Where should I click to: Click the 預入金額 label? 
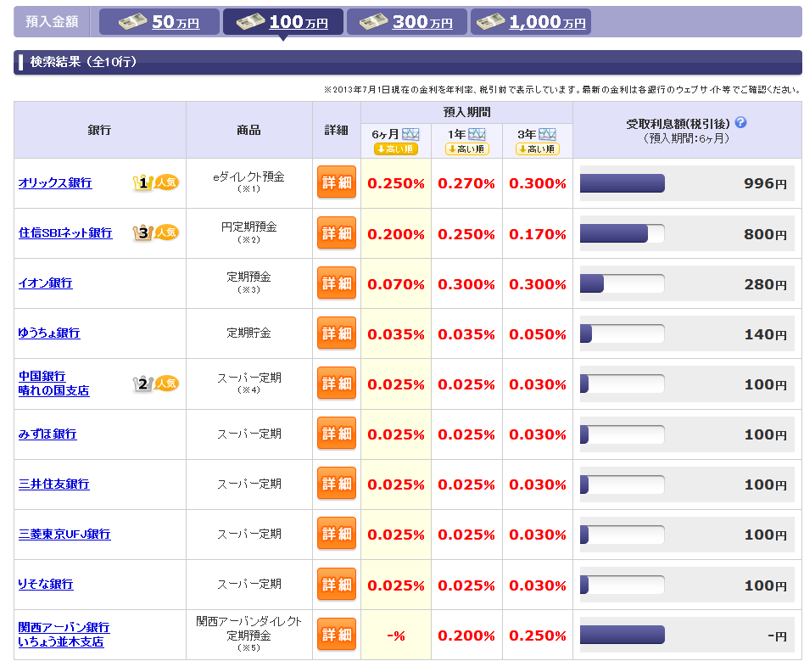52,21
